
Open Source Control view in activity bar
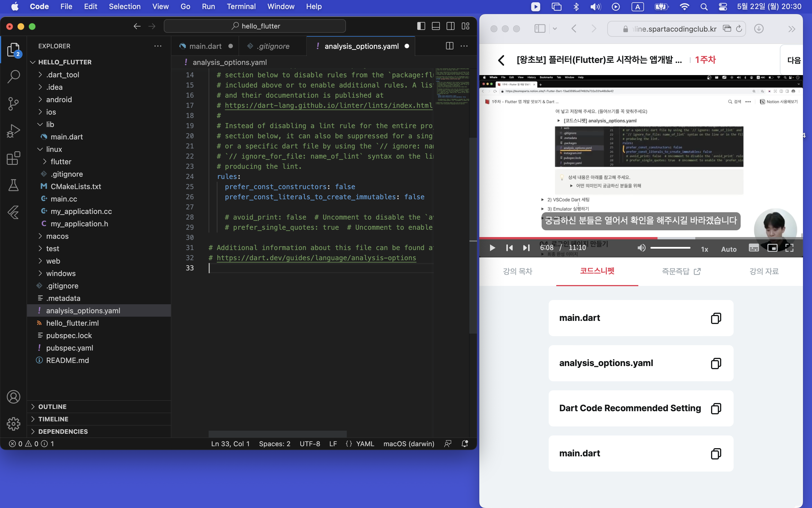(14, 104)
